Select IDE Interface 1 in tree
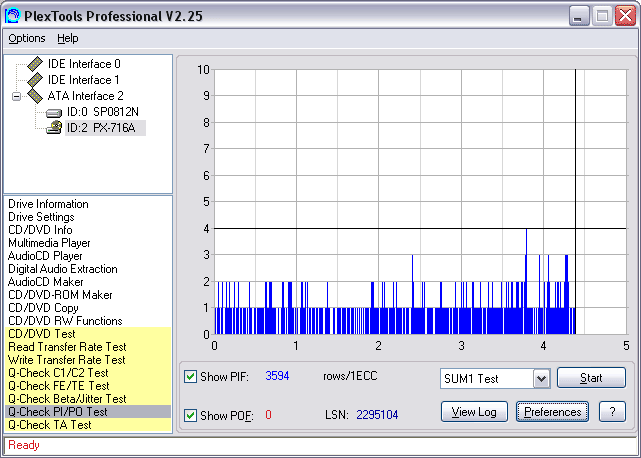641x458 pixels. [x=84, y=80]
